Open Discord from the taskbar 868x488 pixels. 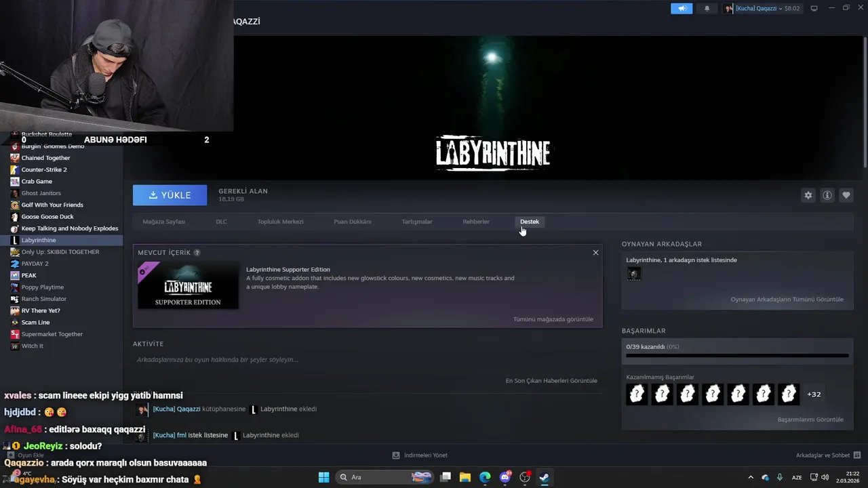tap(505, 477)
